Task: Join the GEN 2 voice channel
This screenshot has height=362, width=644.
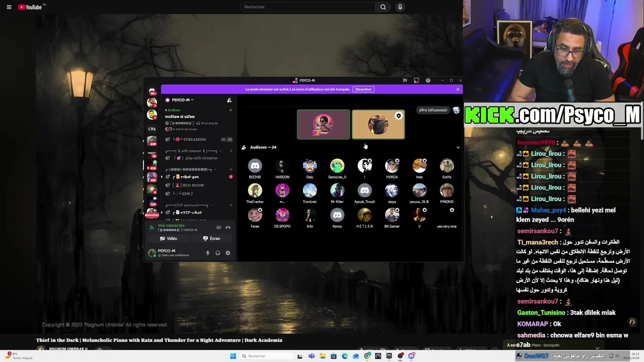Action: click(x=199, y=194)
